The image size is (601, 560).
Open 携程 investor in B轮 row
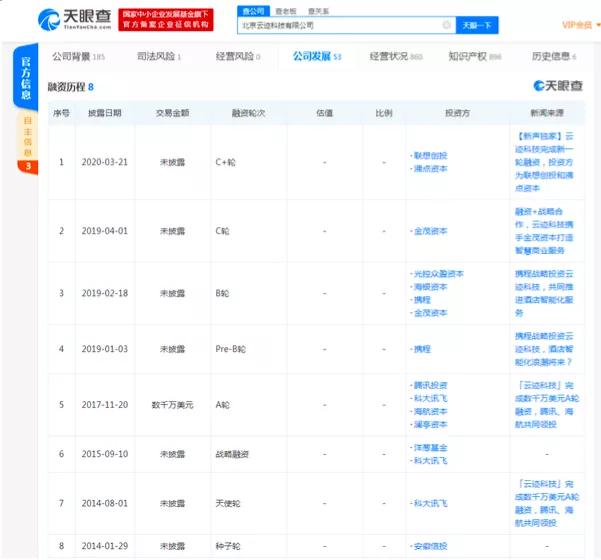coord(422,300)
